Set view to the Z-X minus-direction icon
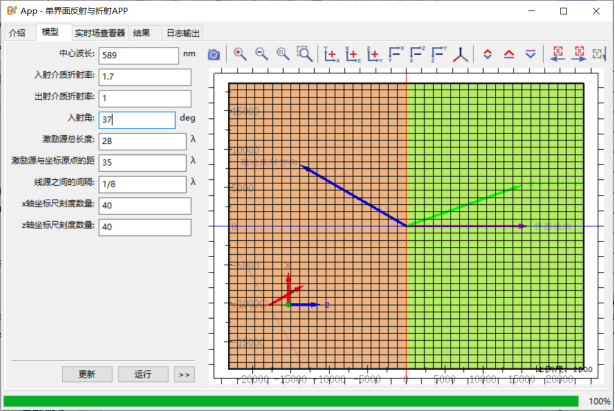This screenshot has width=615, height=411. point(417,54)
